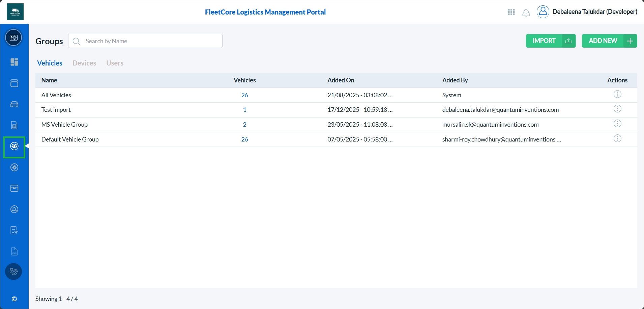Image resolution: width=644 pixels, height=309 pixels.
Task: Open the apps grid icon
Action: point(511,12)
